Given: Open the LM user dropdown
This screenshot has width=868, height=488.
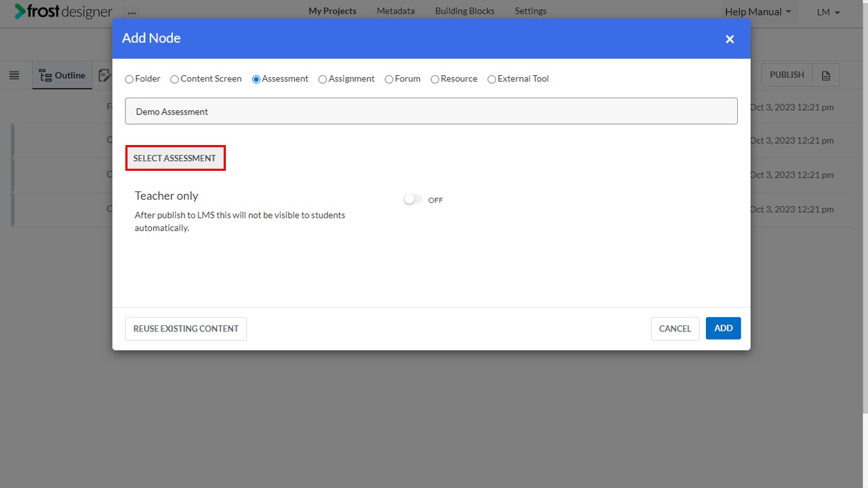Looking at the screenshot, I should pos(829,12).
